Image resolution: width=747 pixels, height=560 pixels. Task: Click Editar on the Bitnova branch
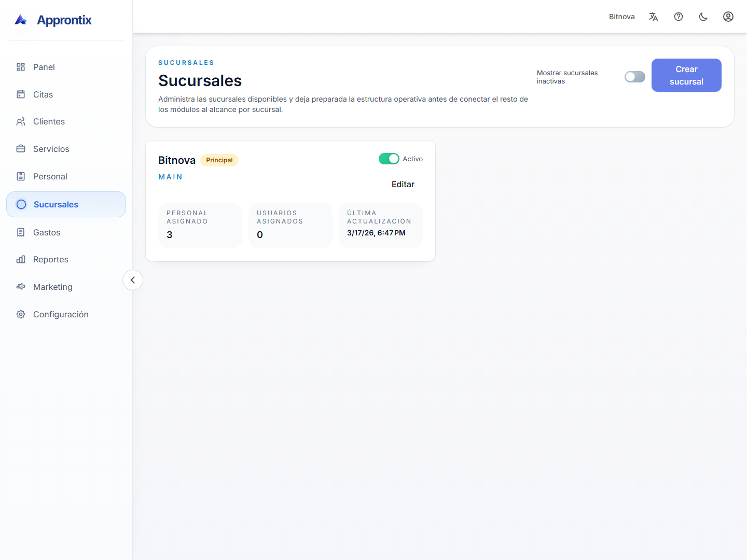click(x=403, y=184)
